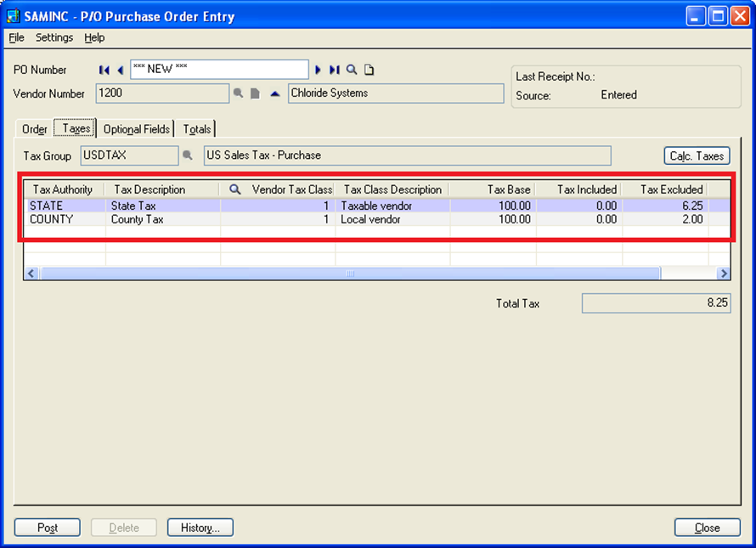Click Vendor Tax Class value in COUNTY row
The height and width of the screenshot is (548, 756).
(278, 219)
